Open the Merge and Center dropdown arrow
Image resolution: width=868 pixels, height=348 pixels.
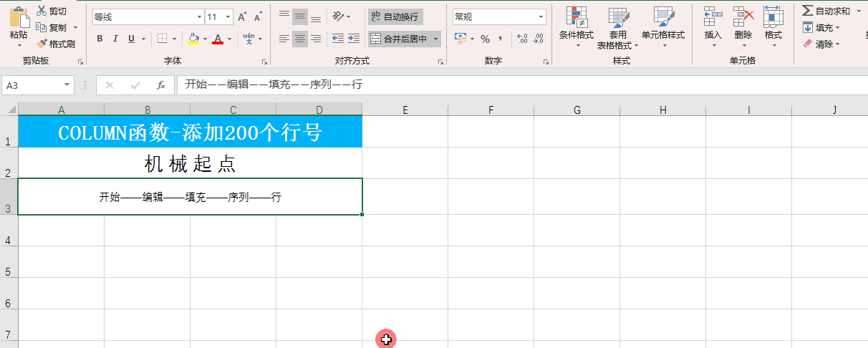point(435,39)
